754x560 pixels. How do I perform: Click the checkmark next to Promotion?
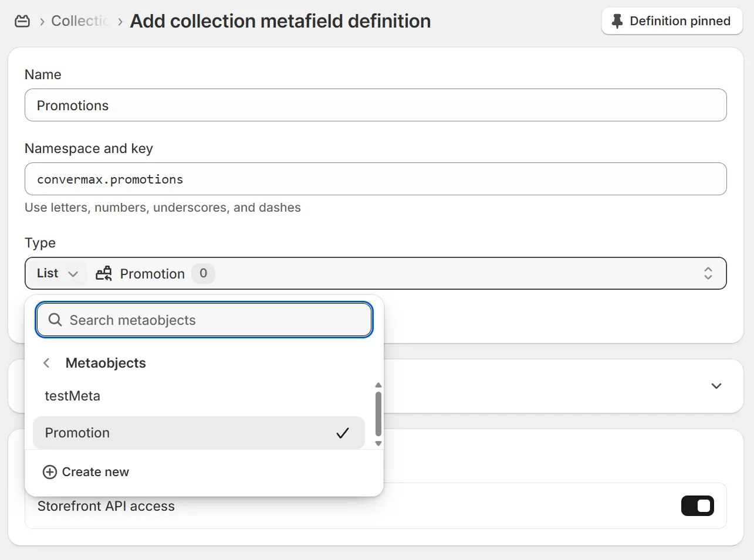343,433
